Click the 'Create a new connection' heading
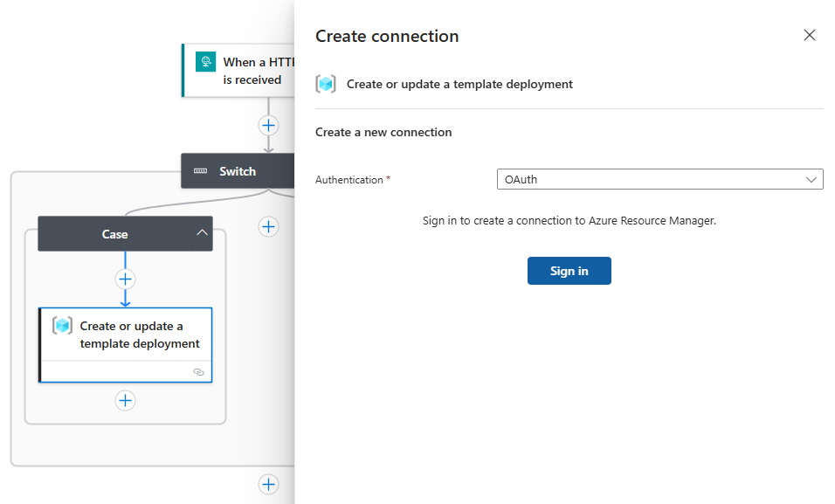Screen dimensions: 835x504 pos(383,132)
